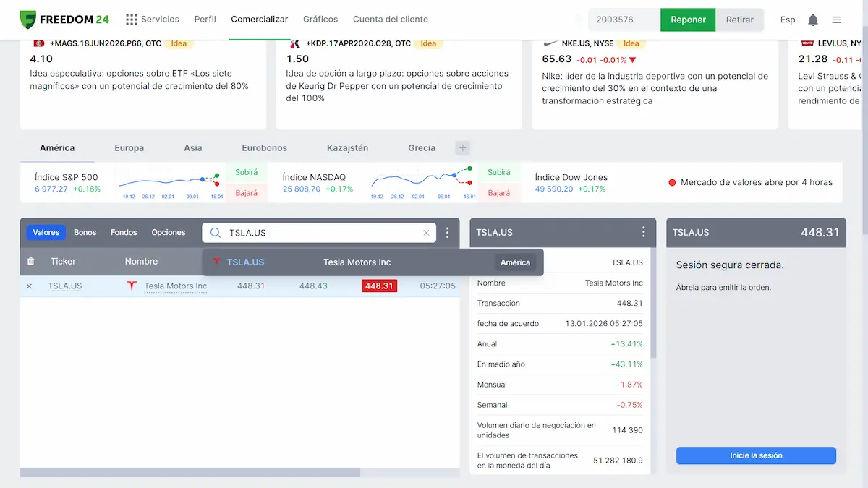868x488 pixels.
Task: Click the green Reponer button
Action: [x=688, y=20]
